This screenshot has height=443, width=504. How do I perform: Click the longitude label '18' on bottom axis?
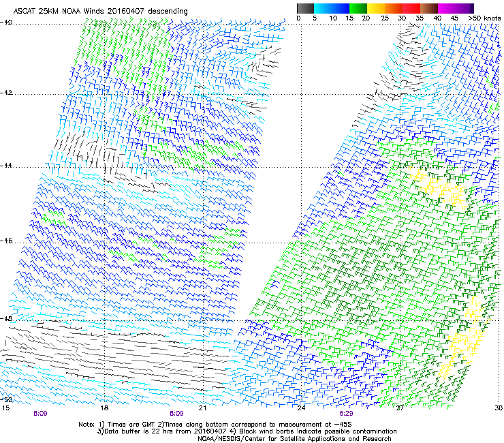pos(104,408)
